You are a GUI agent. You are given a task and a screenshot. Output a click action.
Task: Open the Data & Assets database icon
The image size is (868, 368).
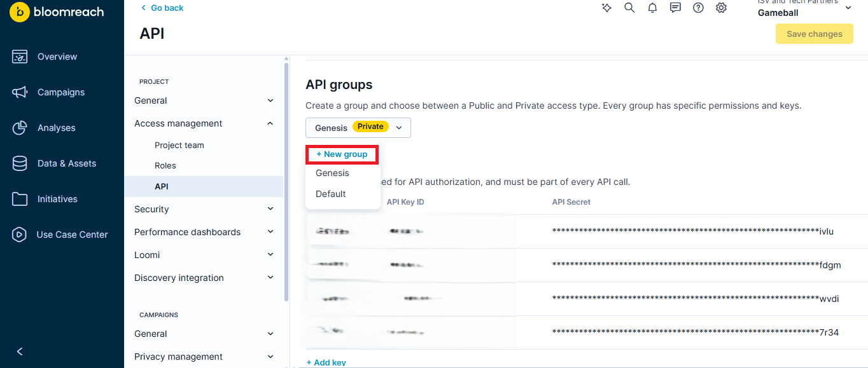20,163
